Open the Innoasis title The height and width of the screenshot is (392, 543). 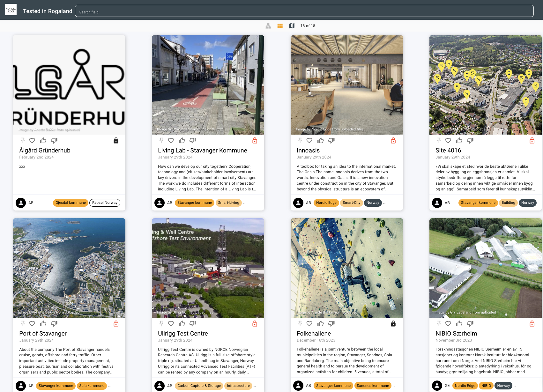coord(308,150)
